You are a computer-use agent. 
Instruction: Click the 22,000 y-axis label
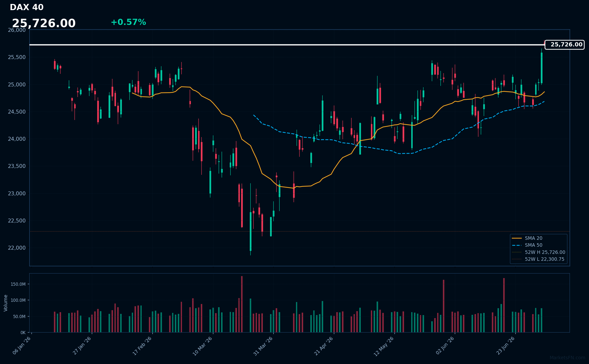pyautogui.click(x=17, y=248)
